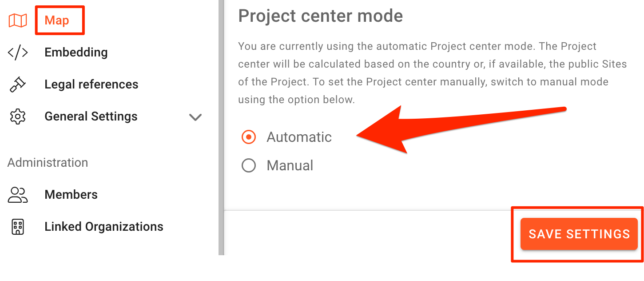
Task: Expand the General Settings chevron
Action: (x=195, y=117)
